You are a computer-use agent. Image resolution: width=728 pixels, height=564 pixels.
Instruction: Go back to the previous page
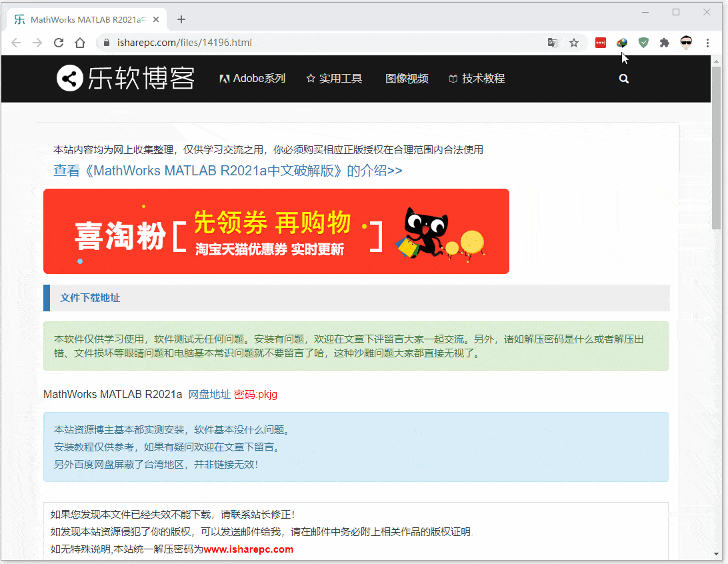(x=16, y=43)
